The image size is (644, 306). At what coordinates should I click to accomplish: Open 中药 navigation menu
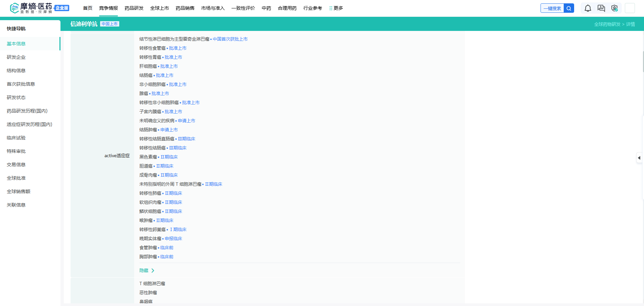click(266, 8)
